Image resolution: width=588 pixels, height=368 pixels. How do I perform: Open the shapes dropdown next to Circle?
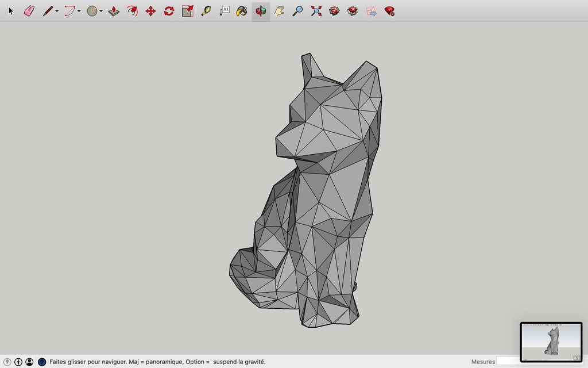coord(102,10)
